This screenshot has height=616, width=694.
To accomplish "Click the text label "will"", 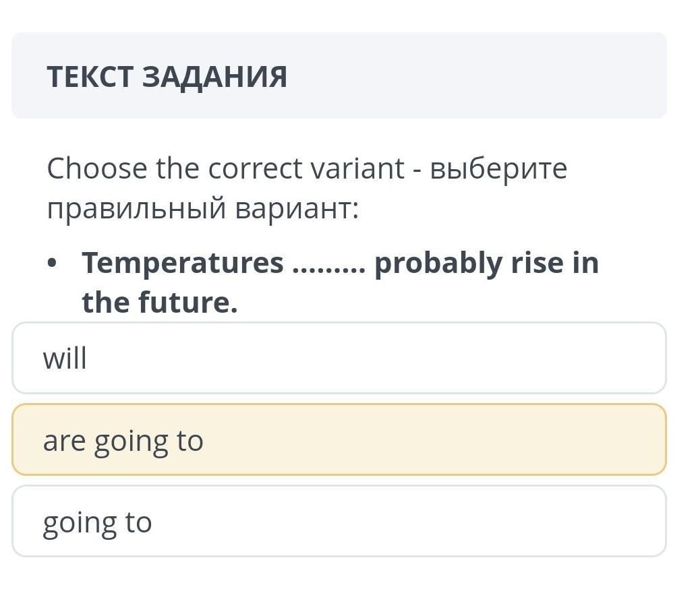I will (65, 359).
